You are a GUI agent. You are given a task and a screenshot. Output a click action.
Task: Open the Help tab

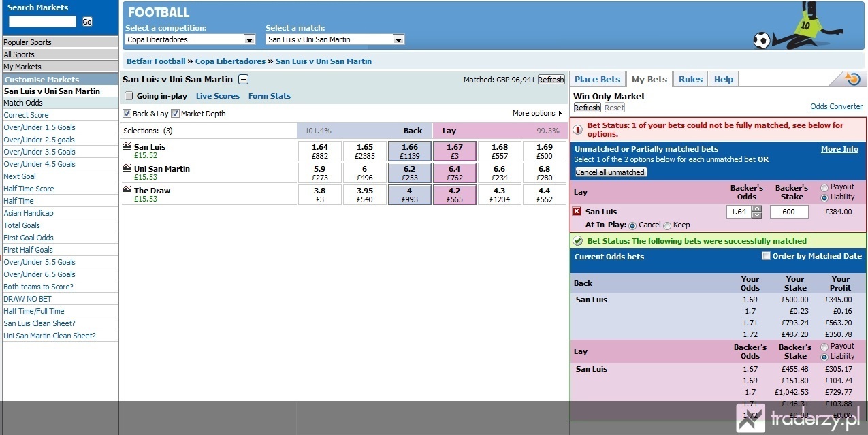724,79
